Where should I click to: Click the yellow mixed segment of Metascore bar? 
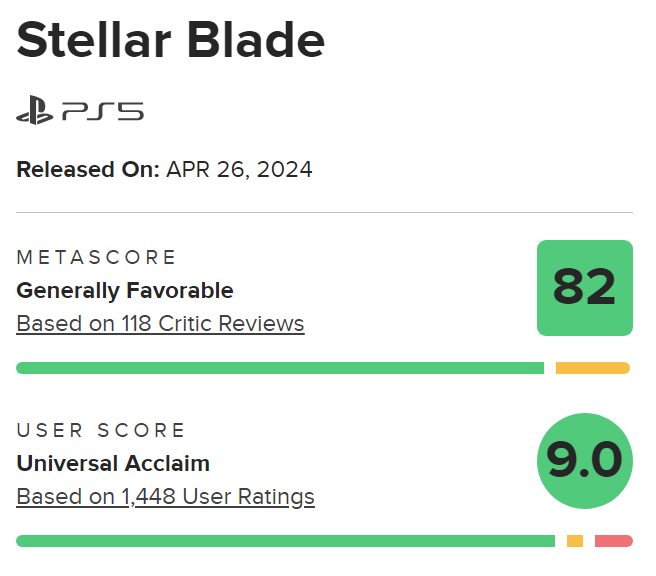pyautogui.click(x=592, y=368)
